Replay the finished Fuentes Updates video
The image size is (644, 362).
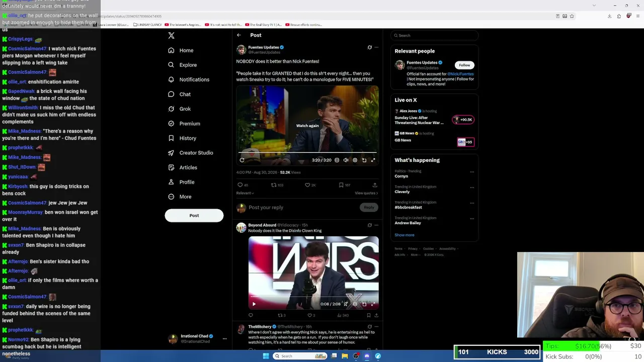click(242, 160)
